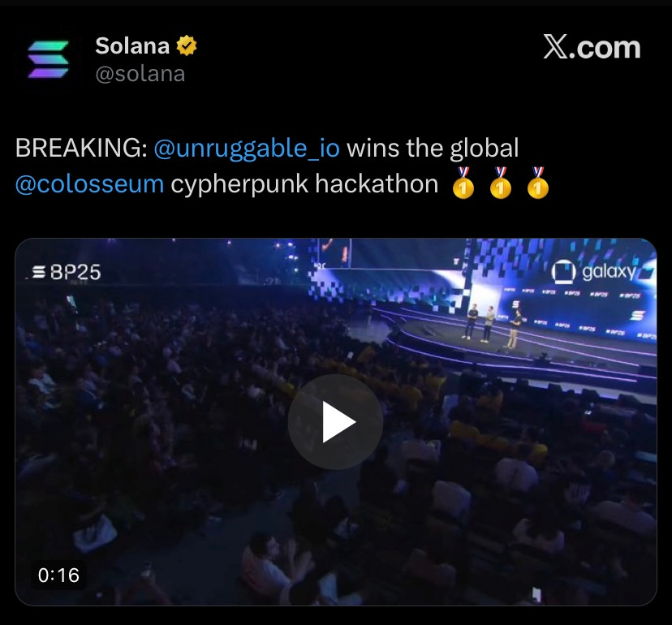Click the word BREAKING in the tweet

81,148
